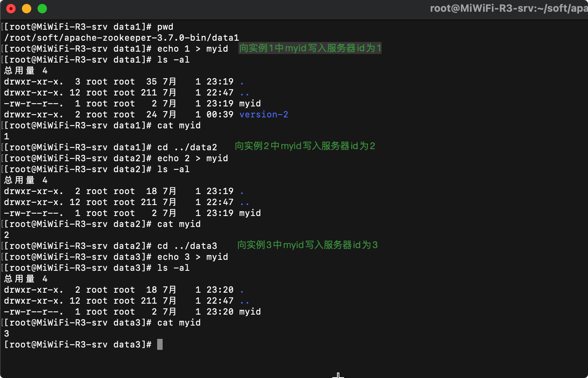Click the 'cat myid' command in data3

click(179, 323)
